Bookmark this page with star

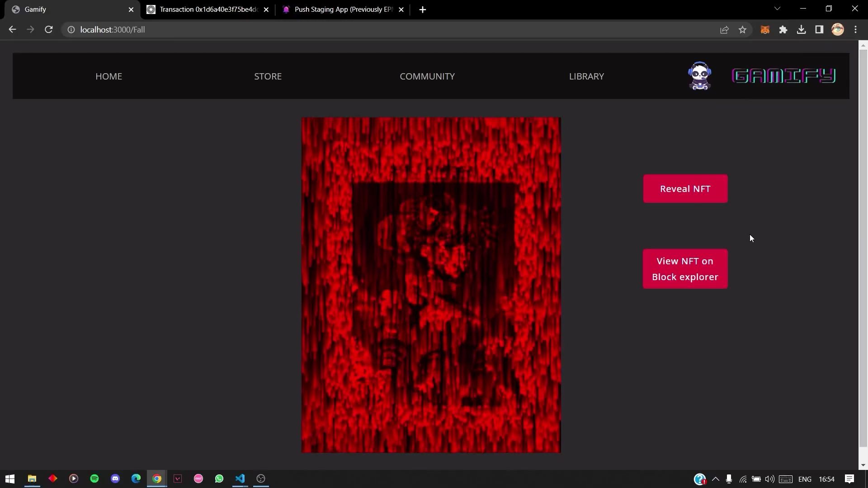[x=742, y=30]
